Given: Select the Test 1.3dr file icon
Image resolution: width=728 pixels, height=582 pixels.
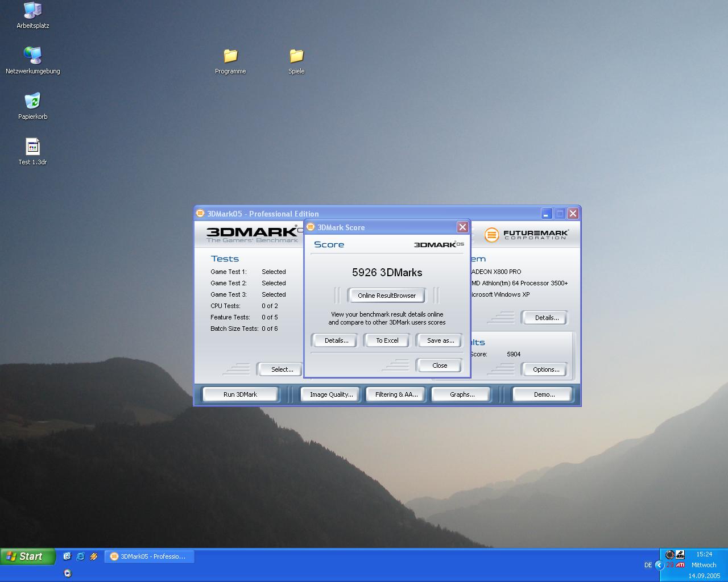Looking at the screenshot, I should 32,151.
